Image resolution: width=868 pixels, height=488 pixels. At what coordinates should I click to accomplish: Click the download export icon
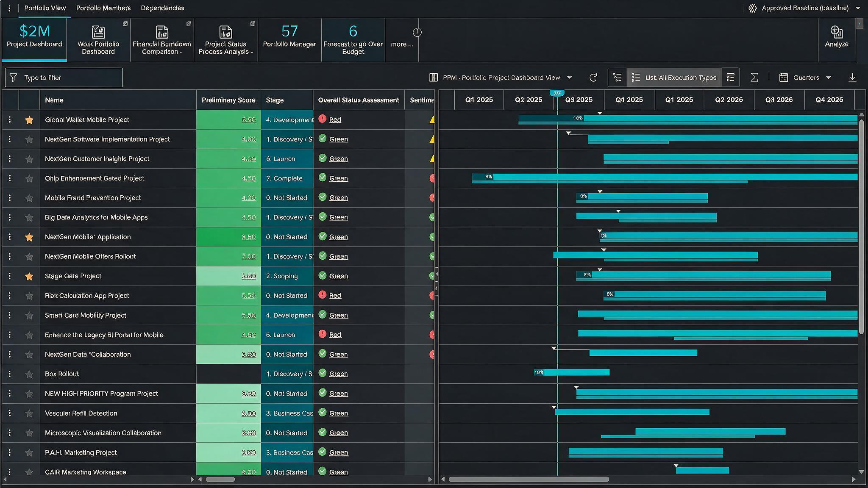852,78
